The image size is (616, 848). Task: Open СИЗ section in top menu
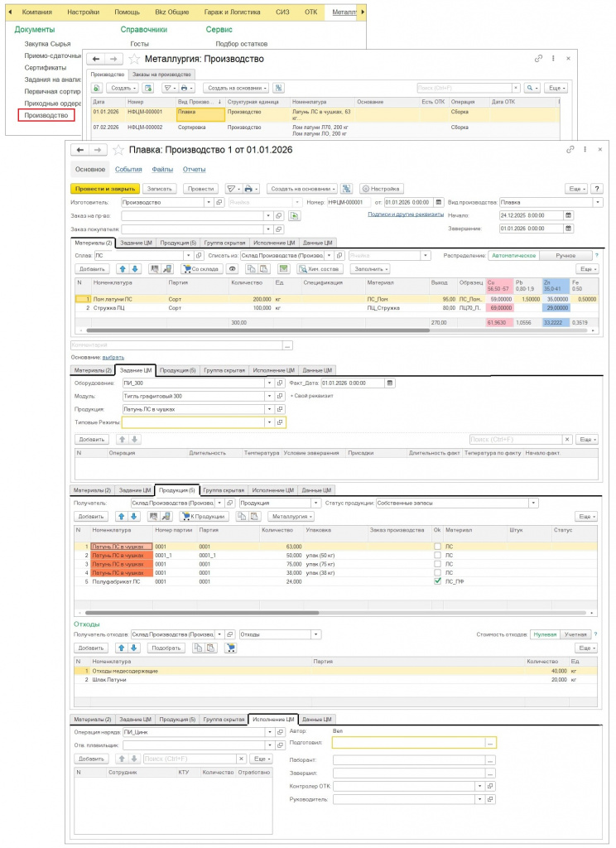pyautogui.click(x=282, y=12)
